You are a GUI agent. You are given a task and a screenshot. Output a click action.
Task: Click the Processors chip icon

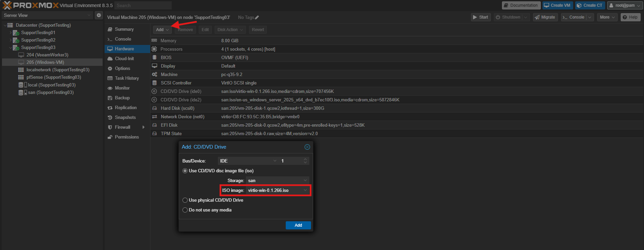click(154, 49)
